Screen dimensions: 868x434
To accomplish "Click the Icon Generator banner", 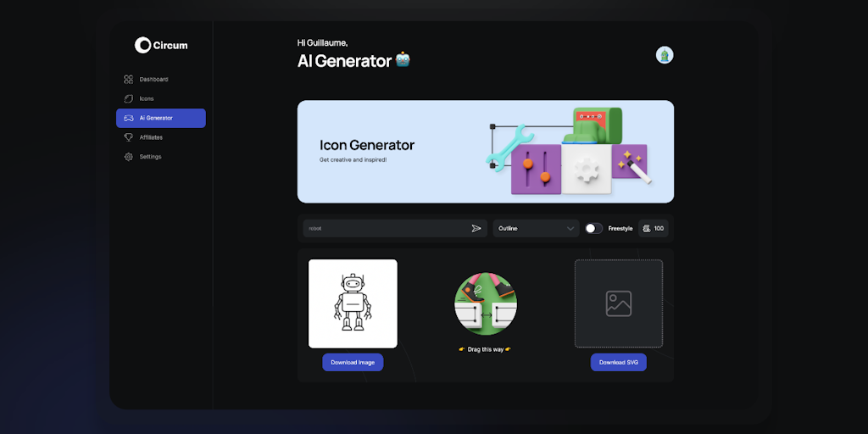I will click(x=486, y=152).
